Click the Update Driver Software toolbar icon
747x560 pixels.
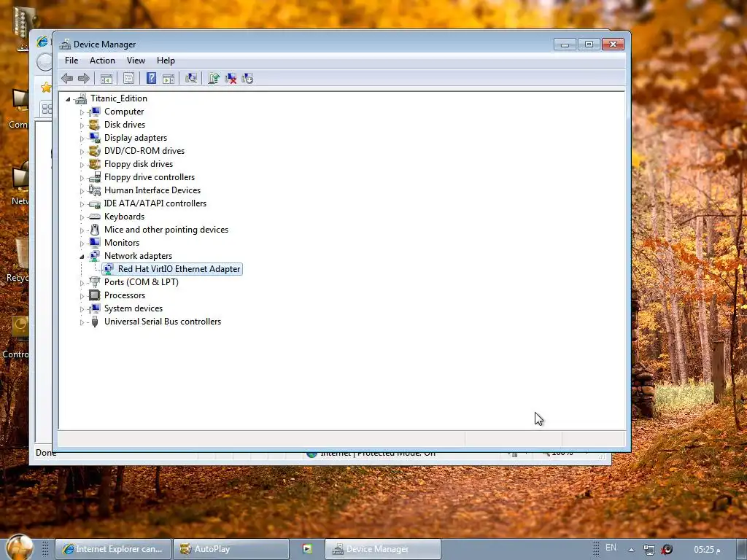[214, 78]
